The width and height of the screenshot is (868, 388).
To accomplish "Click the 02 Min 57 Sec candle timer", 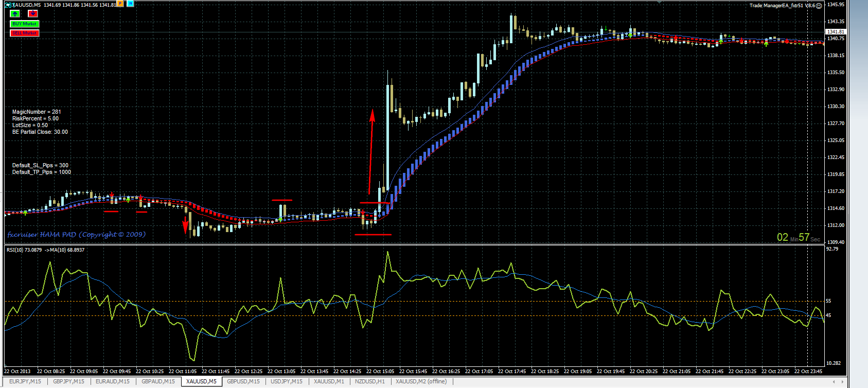I will point(799,237).
